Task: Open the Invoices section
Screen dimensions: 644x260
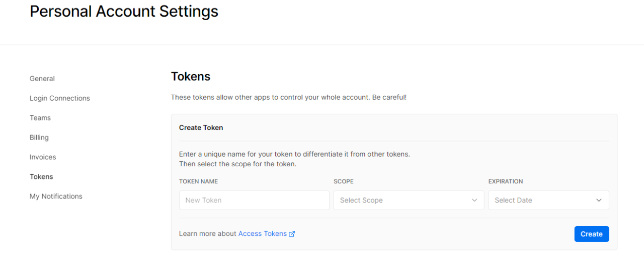Action: point(43,157)
